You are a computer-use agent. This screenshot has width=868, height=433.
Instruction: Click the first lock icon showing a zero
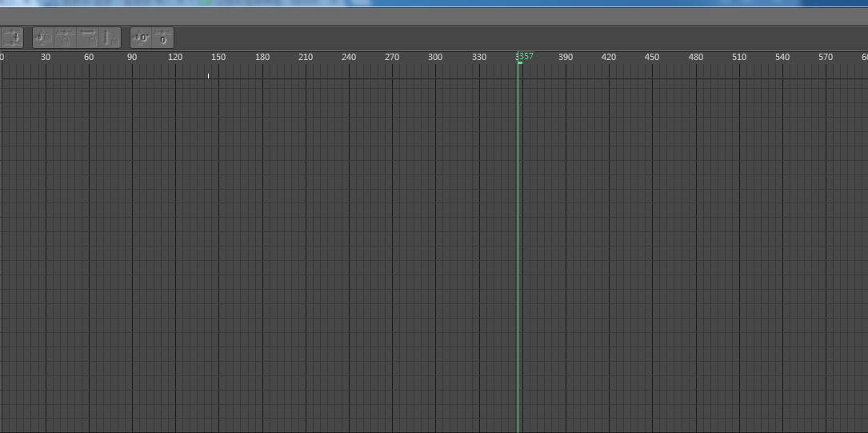43,38
